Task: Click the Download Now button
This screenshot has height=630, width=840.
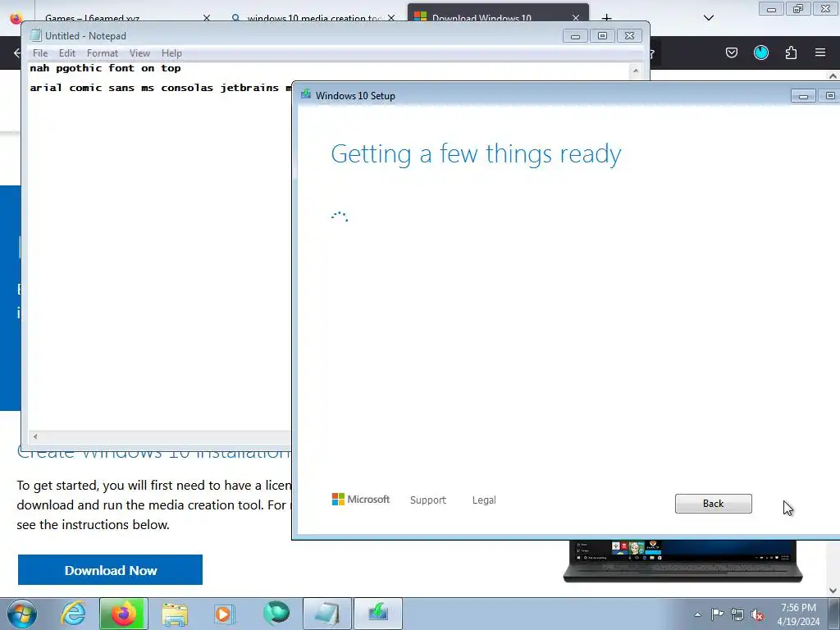Action: click(111, 570)
